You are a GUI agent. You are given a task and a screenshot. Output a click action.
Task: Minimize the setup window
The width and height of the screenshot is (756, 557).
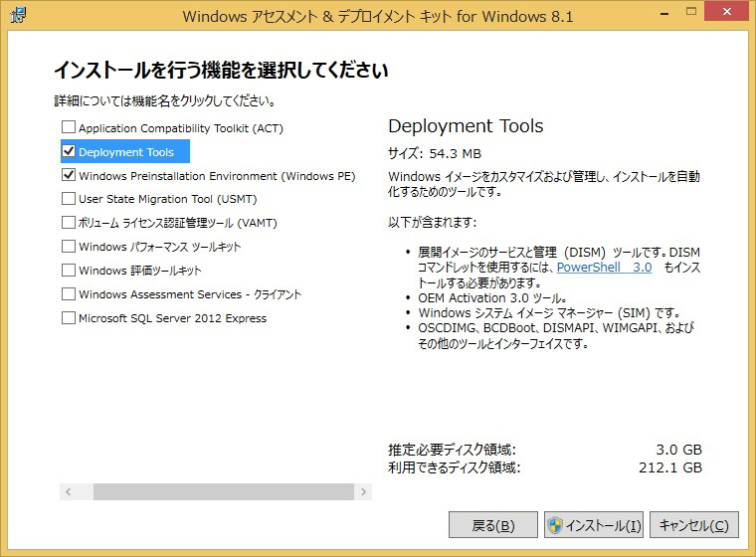(664, 14)
